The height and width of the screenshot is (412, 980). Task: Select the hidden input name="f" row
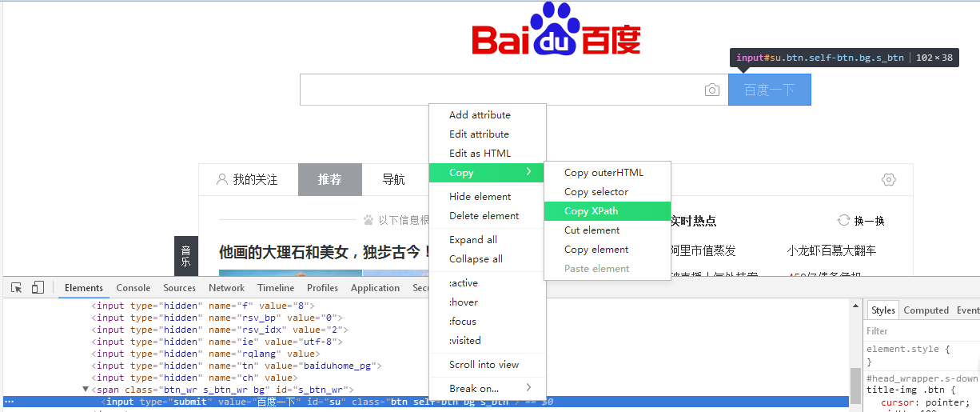[203, 306]
